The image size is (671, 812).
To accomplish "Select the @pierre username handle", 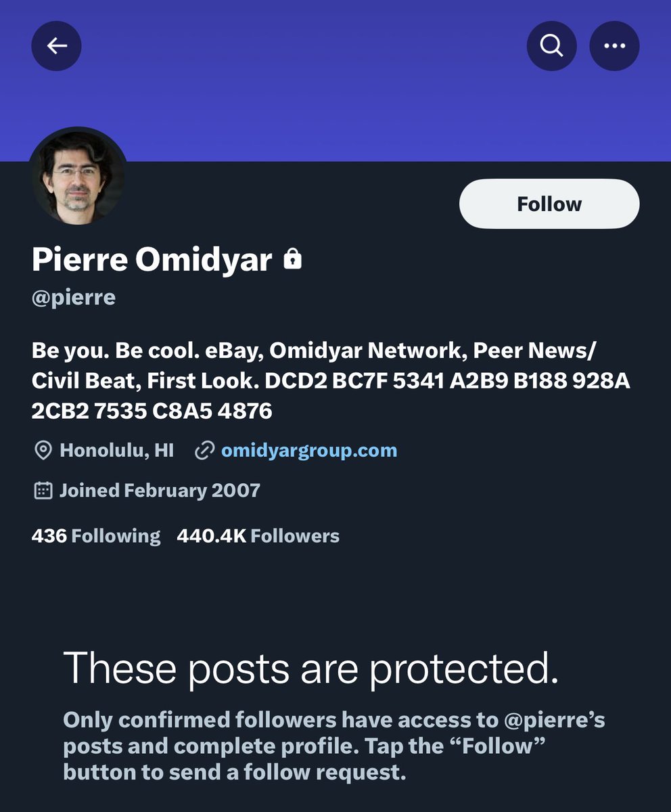I will point(73,298).
